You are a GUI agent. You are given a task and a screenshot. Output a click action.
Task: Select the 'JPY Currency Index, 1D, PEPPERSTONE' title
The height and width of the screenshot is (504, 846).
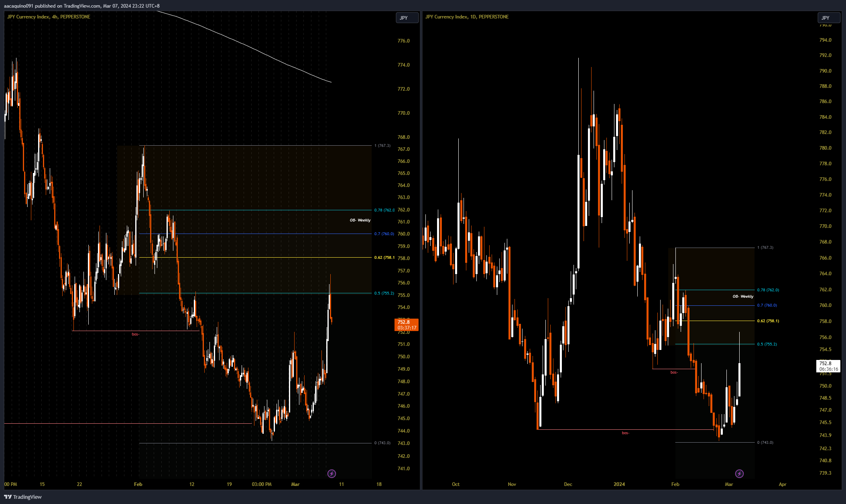click(467, 17)
